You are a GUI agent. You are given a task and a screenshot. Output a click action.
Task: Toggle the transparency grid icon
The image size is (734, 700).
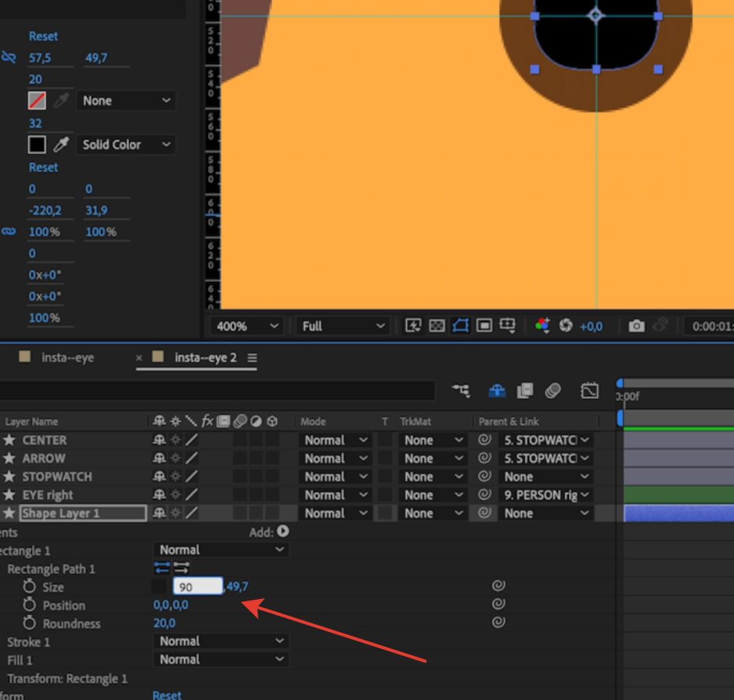[x=437, y=325]
